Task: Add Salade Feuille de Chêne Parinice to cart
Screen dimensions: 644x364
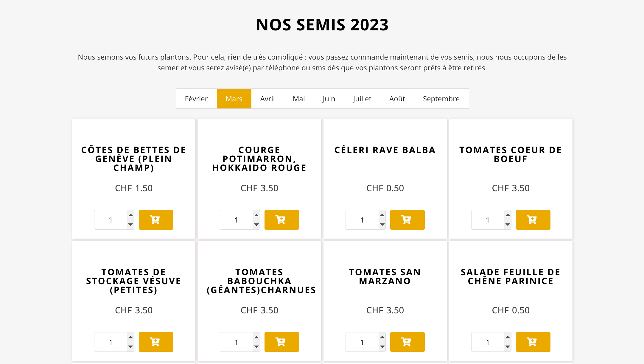Action: point(533,342)
